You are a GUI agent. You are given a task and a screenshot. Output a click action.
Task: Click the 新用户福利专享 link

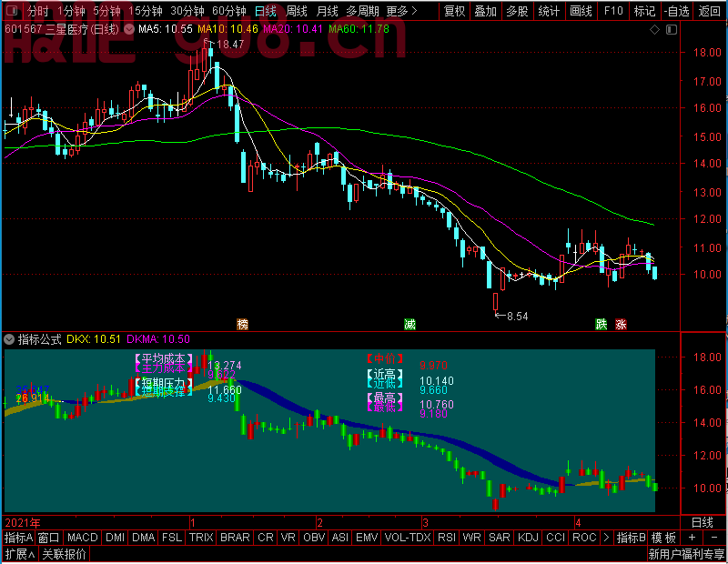pos(686,554)
